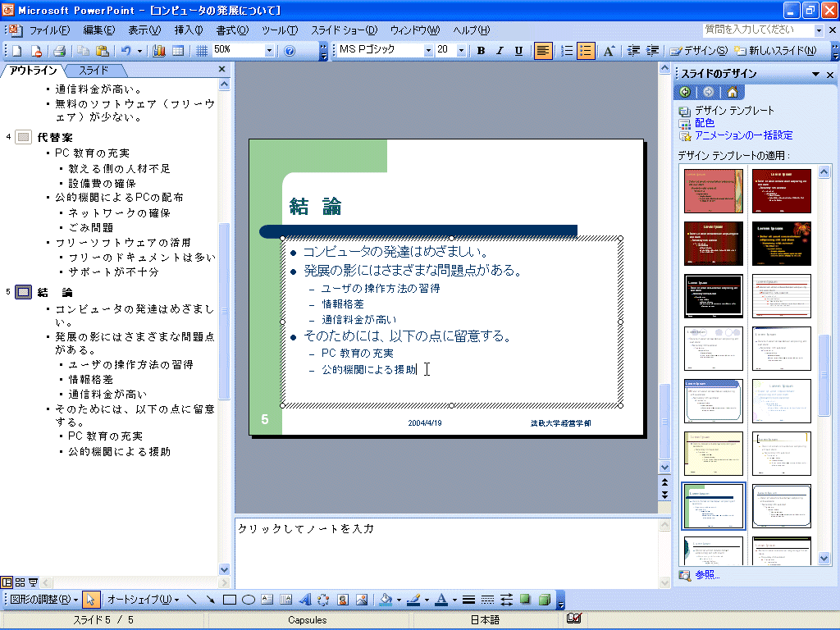840x630 pixels.
Task: Go back in the task pane
Action: tap(685, 92)
